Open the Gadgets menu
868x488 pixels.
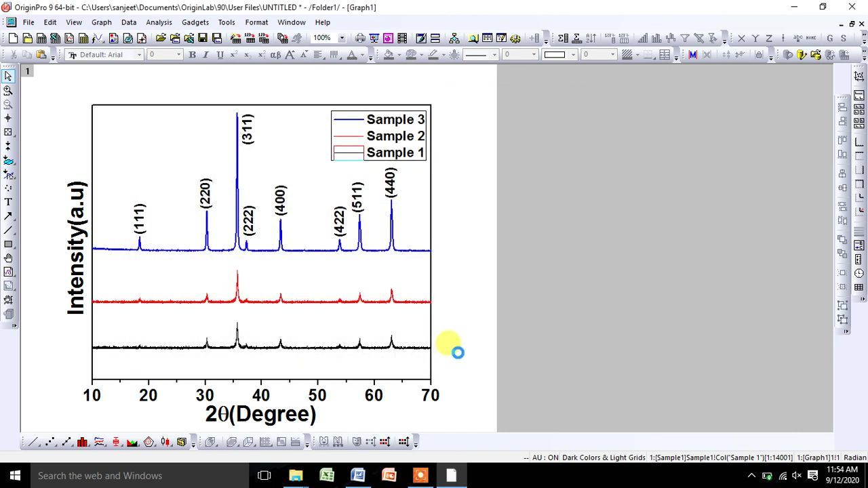(x=195, y=22)
